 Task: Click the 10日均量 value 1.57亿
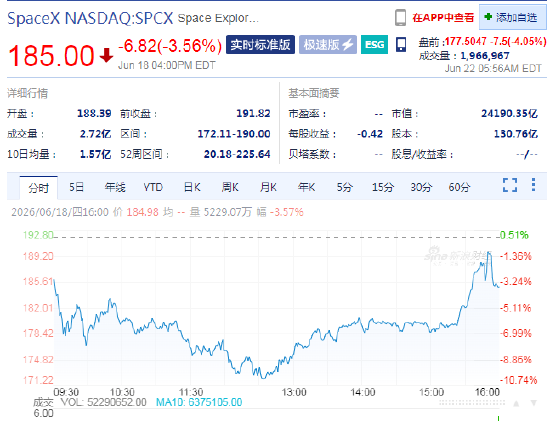coord(95,154)
